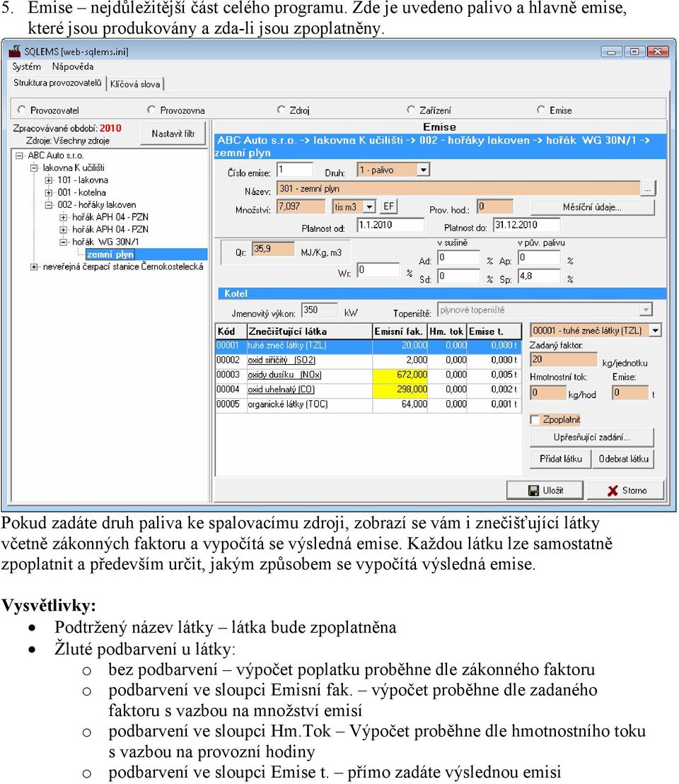
Task: Click the Znečišťující látka column header
Action: pos(310,331)
